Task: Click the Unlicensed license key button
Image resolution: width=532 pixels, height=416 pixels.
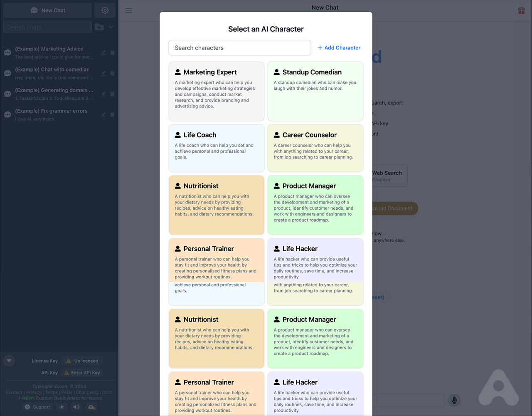Action: click(82, 361)
